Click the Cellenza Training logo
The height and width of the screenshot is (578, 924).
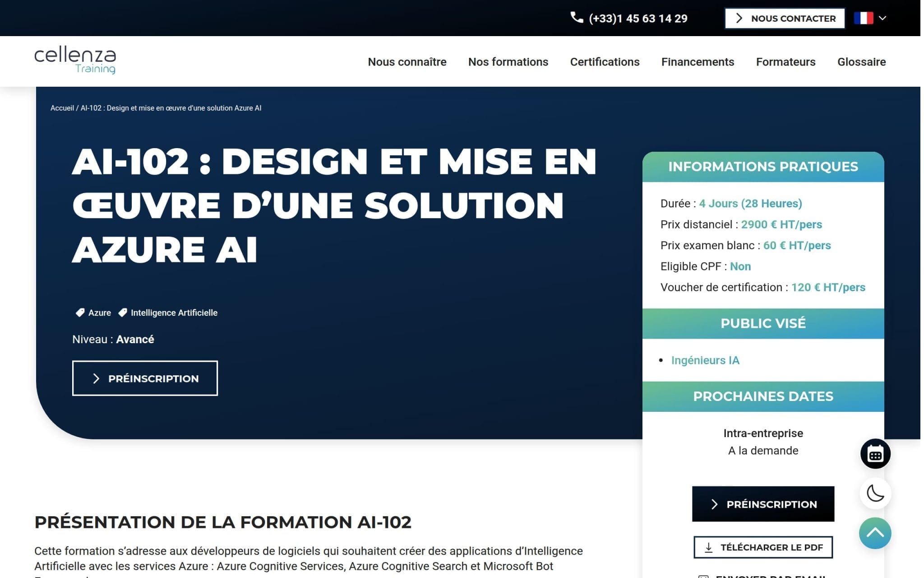coord(75,61)
